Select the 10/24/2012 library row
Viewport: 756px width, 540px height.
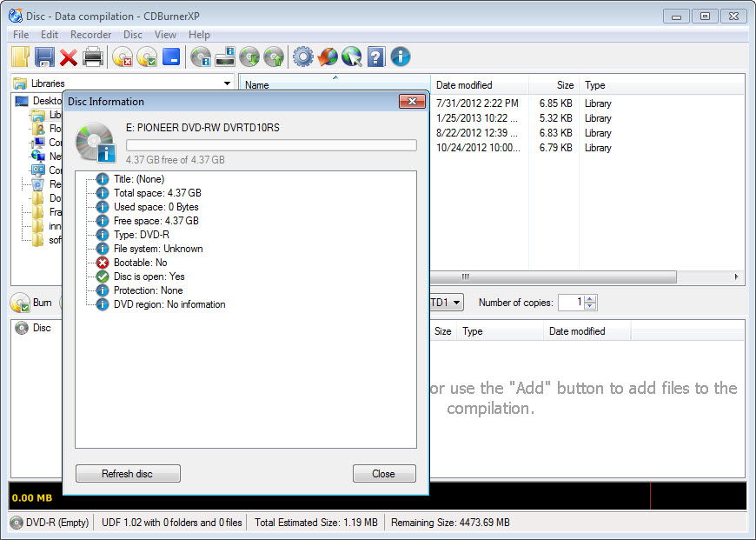[588, 148]
